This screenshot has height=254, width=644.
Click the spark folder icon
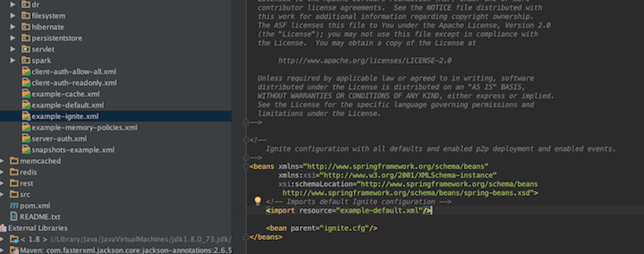[26, 61]
